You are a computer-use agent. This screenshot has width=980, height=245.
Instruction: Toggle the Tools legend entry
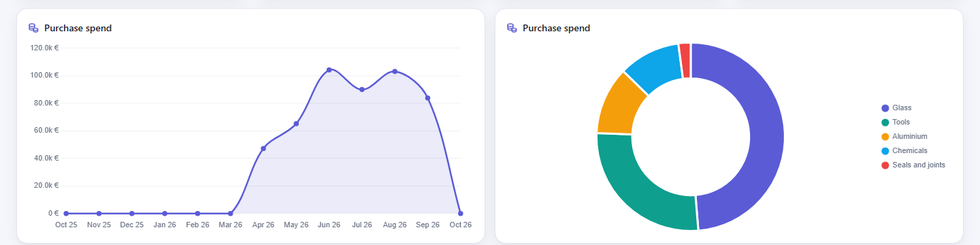click(896, 122)
